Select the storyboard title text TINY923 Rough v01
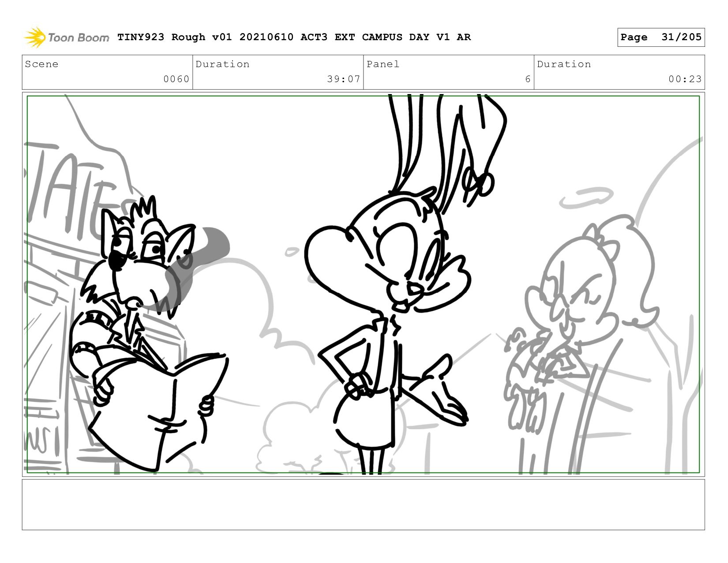728x563 pixels. click(174, 37)
